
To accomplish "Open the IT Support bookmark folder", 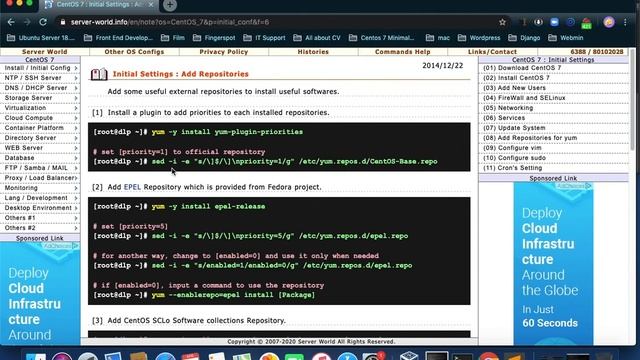I will pyautogui.click(x=264, y=38).
